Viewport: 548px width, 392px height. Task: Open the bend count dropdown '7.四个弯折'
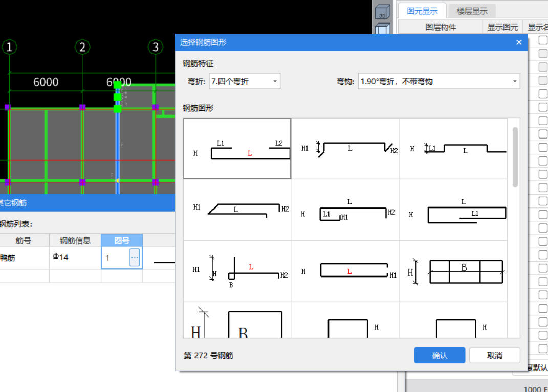[245, 81]
